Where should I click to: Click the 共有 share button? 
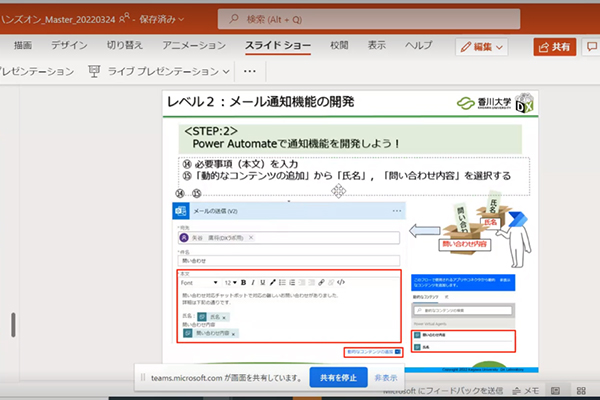point(554,47)
